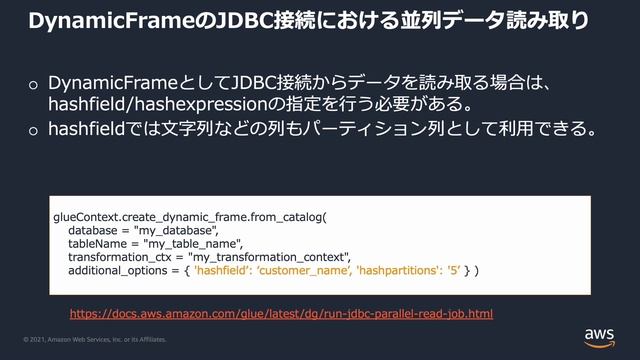Click the © 2021 Amazon Web Services copyright notice

[95, 339]
